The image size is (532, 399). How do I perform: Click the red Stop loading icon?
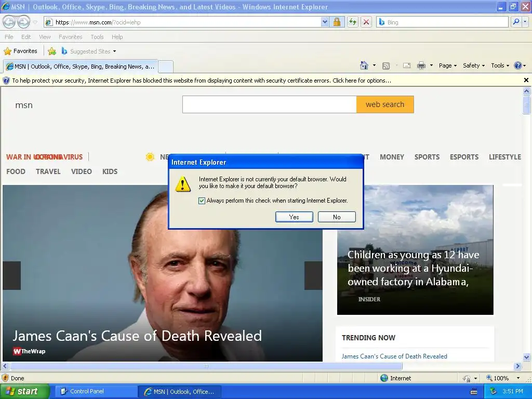click(366, 22)
